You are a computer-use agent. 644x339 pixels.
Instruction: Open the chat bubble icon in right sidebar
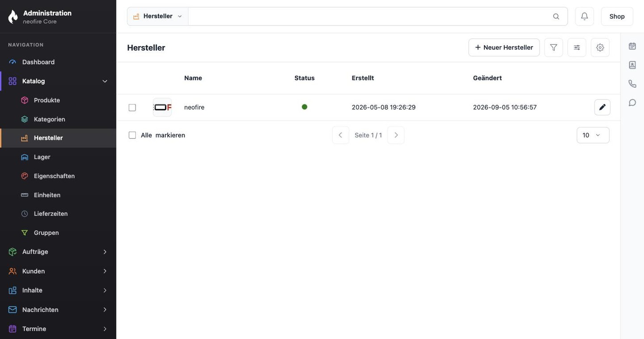(x=632, y=103)
